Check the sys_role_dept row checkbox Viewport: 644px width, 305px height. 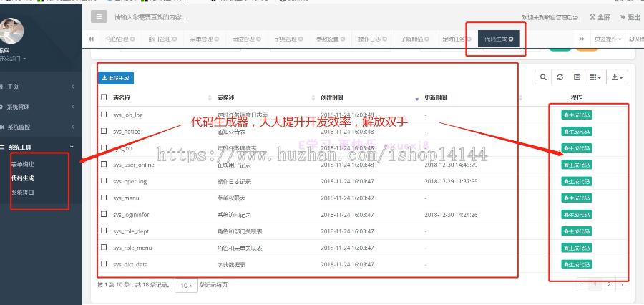tap(104, 231)
